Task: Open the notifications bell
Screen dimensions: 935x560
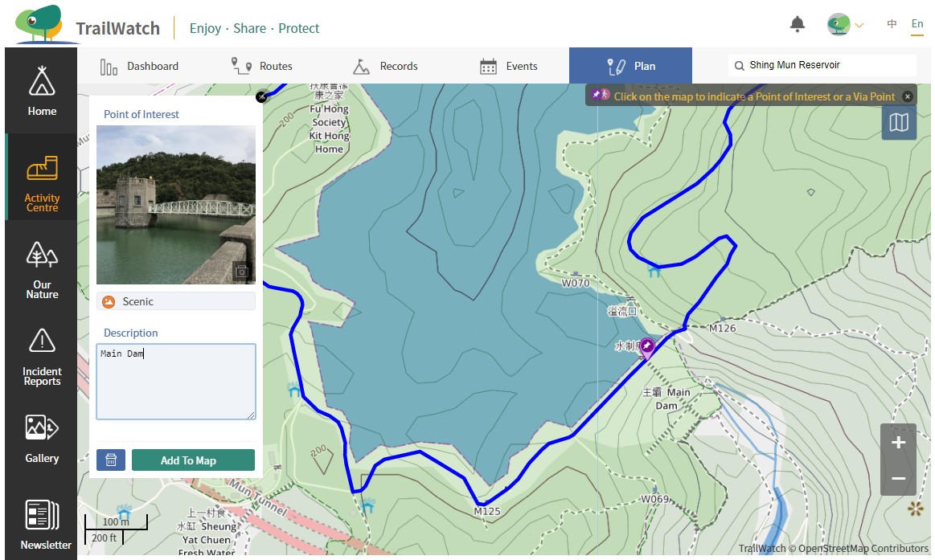Action: pos(797,25)
